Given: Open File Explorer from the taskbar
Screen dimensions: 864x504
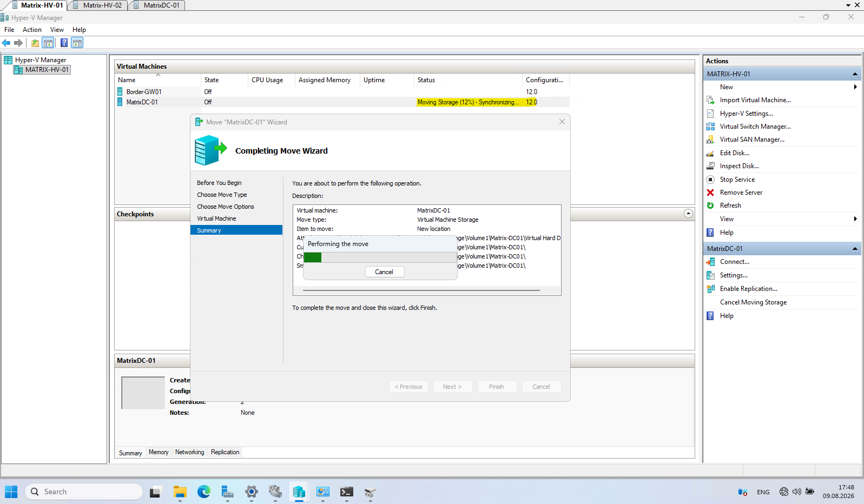Looking at the screenshot, I should (x=180, y=492).
